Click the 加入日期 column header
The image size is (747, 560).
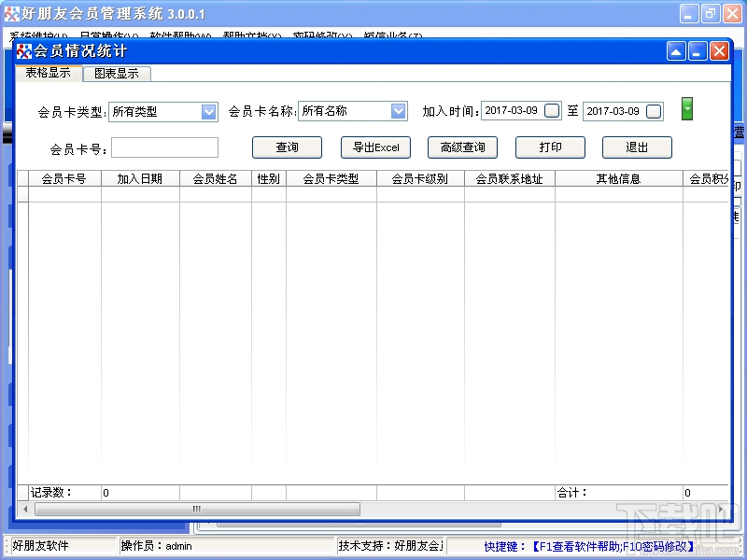pyautogui.click(x=140, y=179)
